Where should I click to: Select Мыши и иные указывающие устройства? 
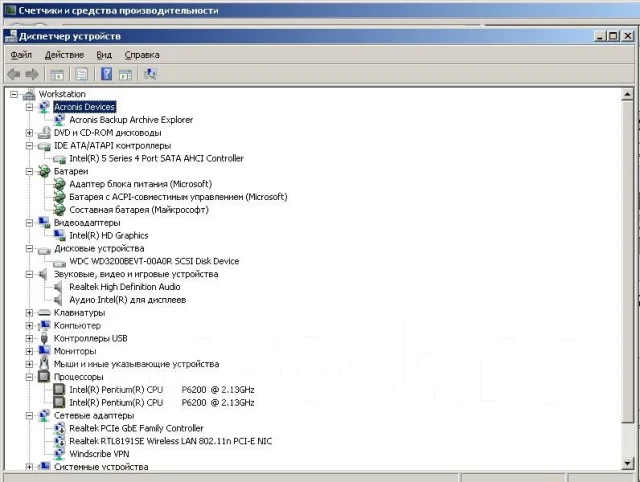[136, 364]
